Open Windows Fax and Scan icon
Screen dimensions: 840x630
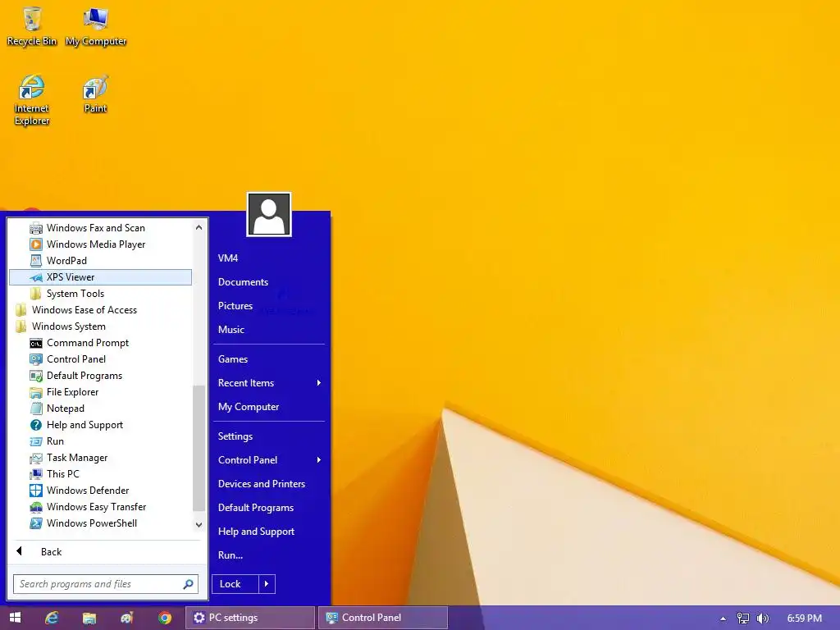(36, 228)
